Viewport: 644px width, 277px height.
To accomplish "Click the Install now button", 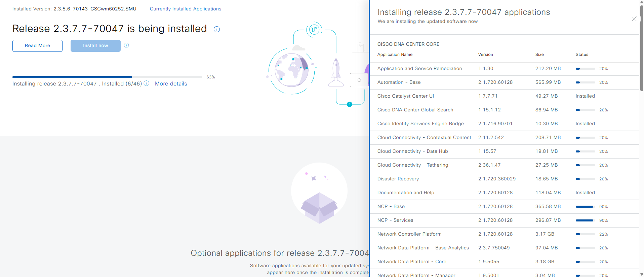I will (95, 45).
